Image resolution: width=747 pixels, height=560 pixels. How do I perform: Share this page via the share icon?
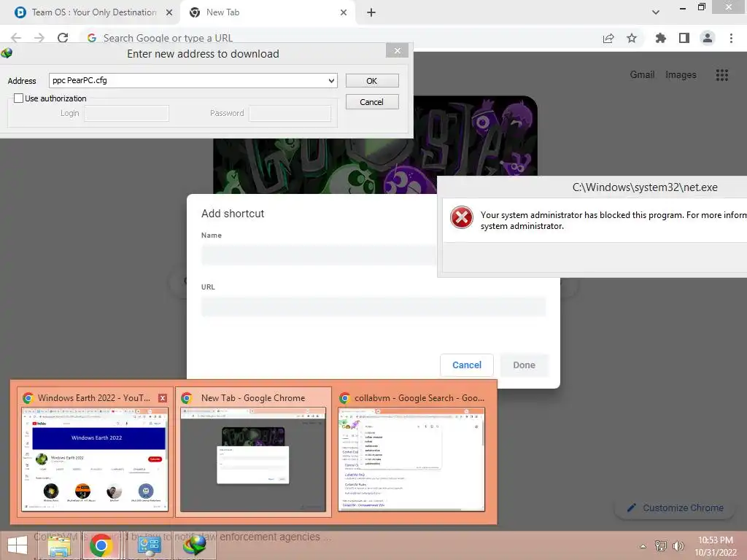(x=608, y=38)
